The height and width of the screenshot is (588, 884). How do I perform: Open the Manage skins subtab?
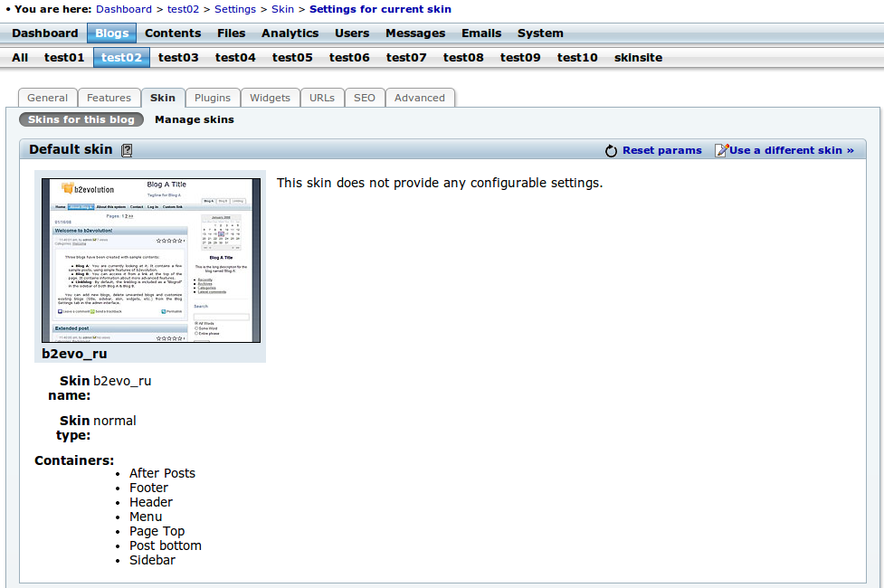pos(195,119)
